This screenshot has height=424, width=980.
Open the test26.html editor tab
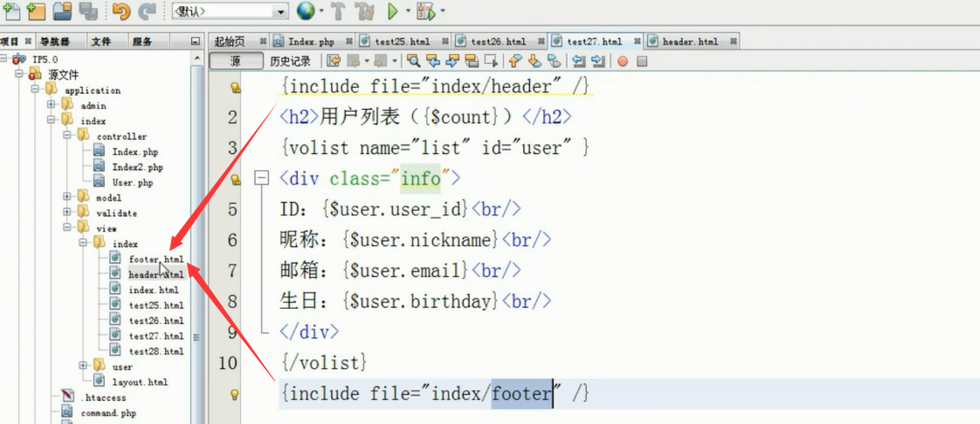(x=499, y=42)
